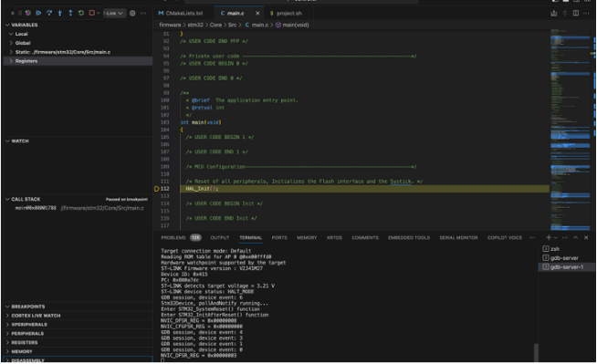
Task: Restart the debug session
Action: tap(81, 13)
